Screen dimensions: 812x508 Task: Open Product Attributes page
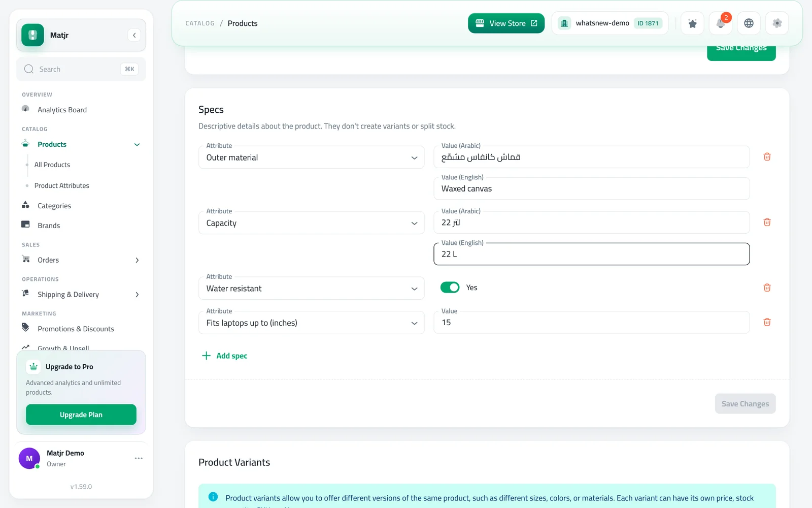pyautogui.click(x=62, y=185)
